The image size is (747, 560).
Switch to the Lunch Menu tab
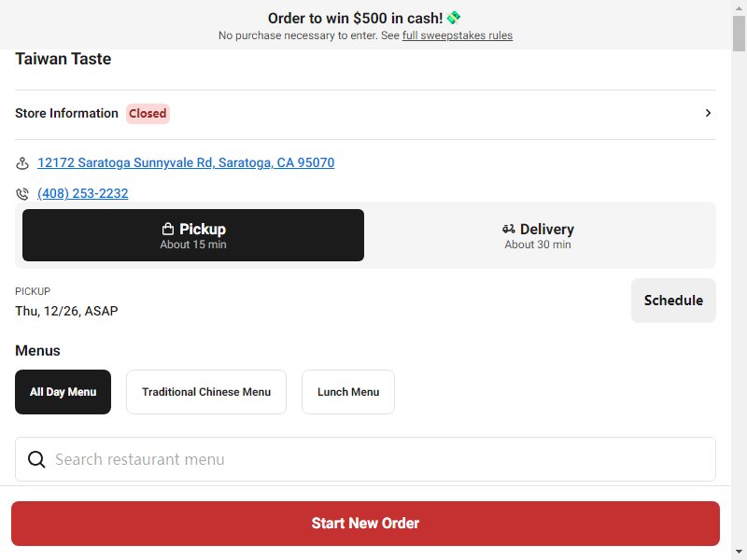348,392
